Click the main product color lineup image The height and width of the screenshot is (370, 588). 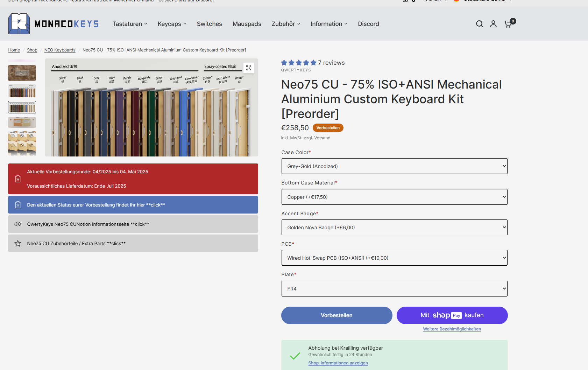click(151, 107)
